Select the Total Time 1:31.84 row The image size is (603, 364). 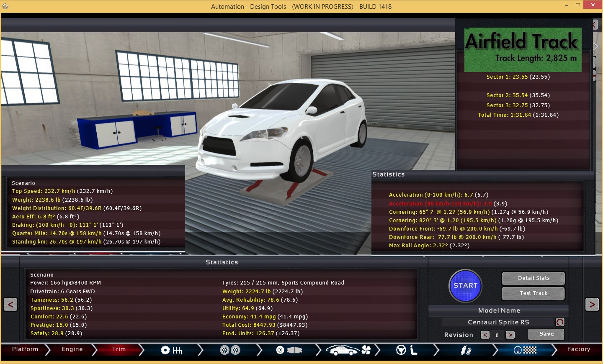point(518,115)
